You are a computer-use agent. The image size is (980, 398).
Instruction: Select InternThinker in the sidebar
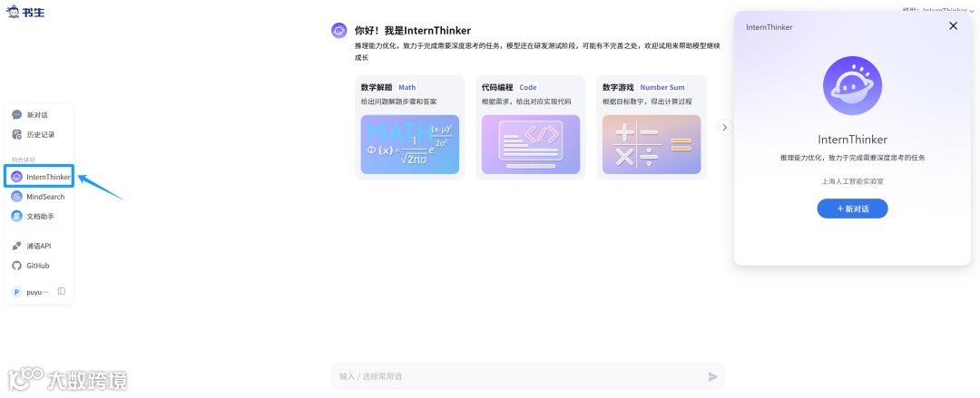point(39,177)
